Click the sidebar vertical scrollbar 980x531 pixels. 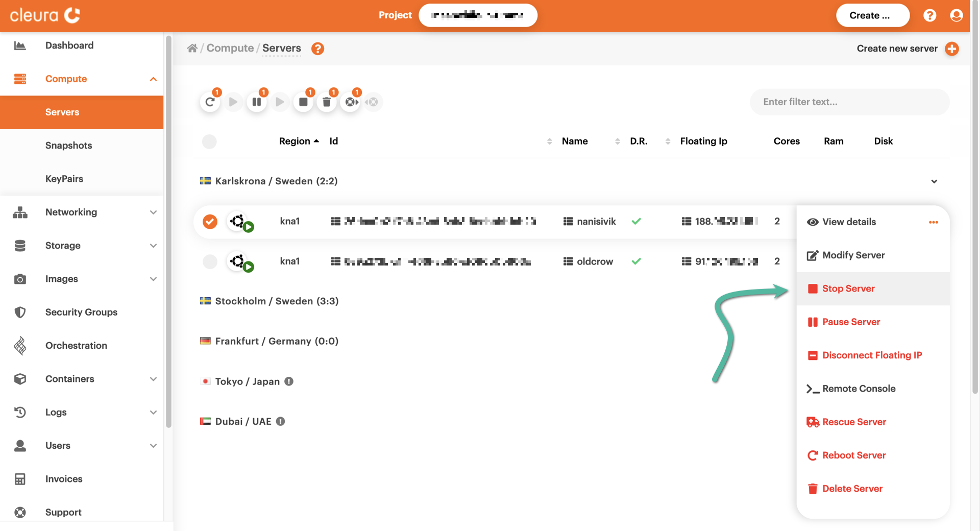tap(168, 230)
